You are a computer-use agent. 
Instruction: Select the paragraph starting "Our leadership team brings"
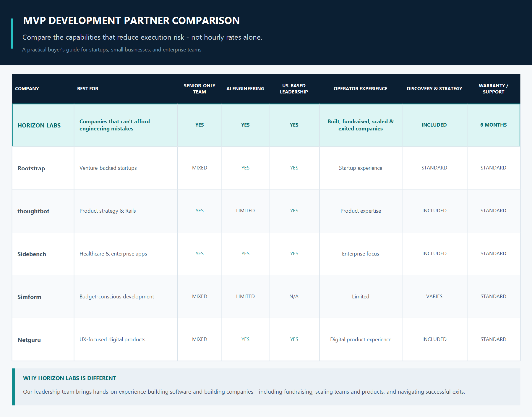coord(244,392)
